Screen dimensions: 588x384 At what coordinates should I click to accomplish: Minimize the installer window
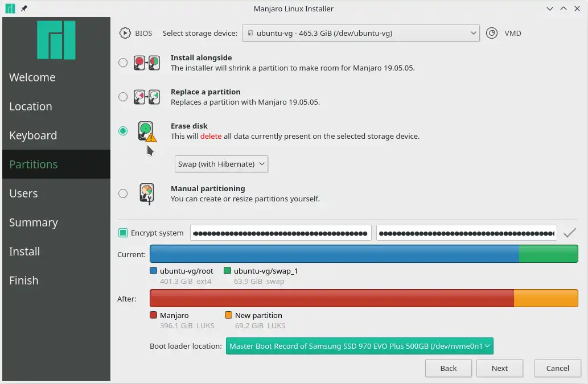tap(550, 9)
